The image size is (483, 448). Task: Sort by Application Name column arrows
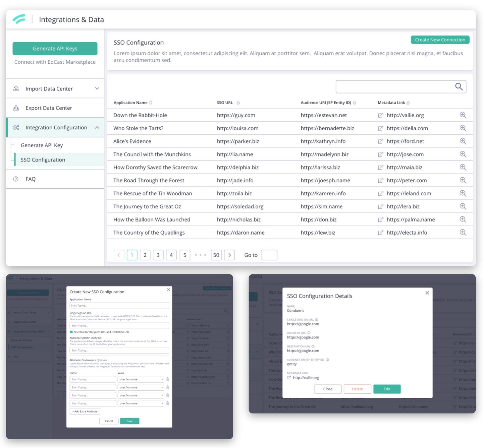[x=151, y=103]
